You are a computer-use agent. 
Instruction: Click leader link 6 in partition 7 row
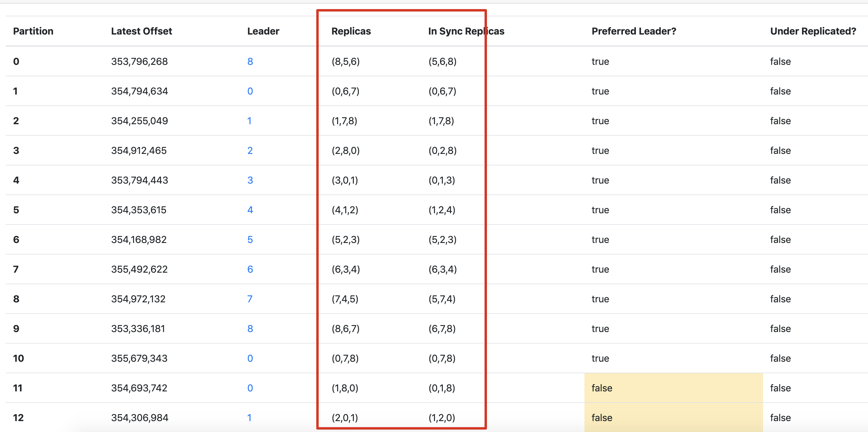click(x=250, y=269)
